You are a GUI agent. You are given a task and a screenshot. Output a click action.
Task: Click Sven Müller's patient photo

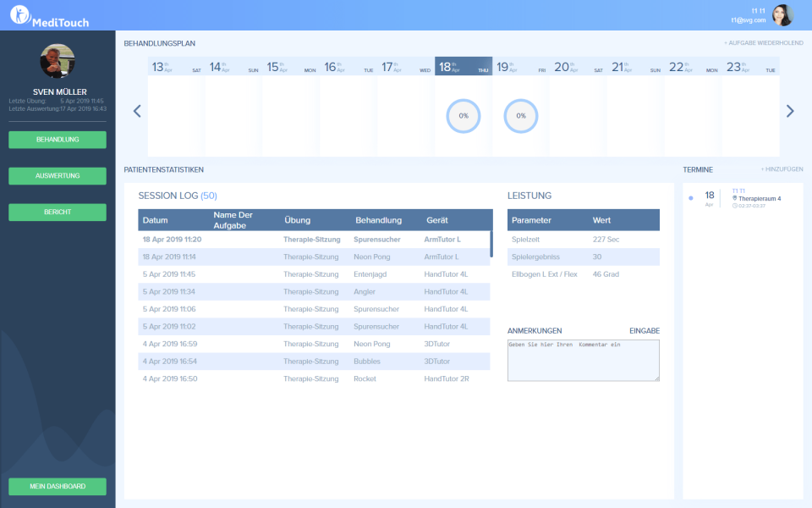coord(58,62)
